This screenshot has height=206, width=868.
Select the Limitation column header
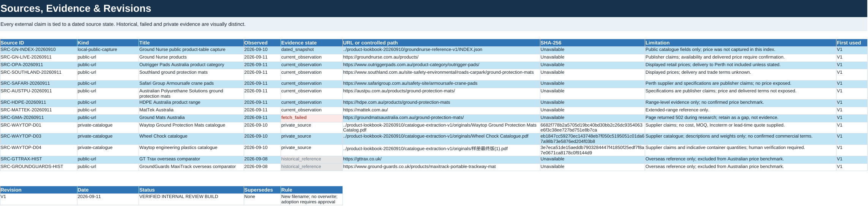[x=740, y=43]
